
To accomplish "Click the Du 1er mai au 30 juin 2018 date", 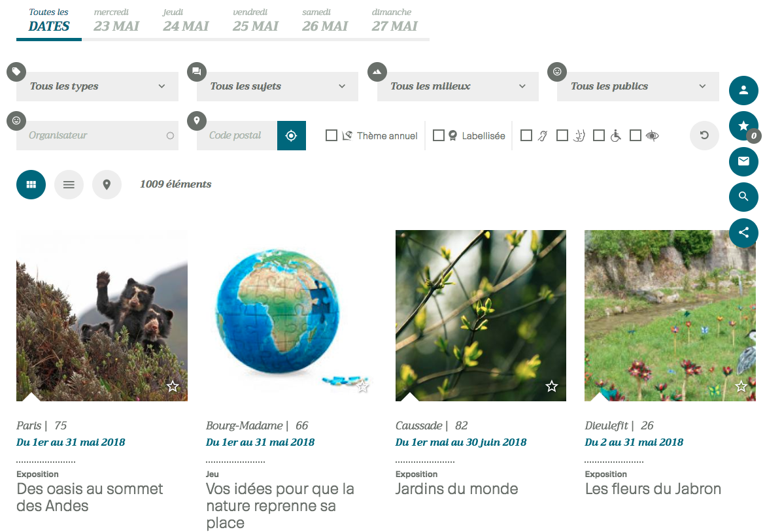I will 461,442.
